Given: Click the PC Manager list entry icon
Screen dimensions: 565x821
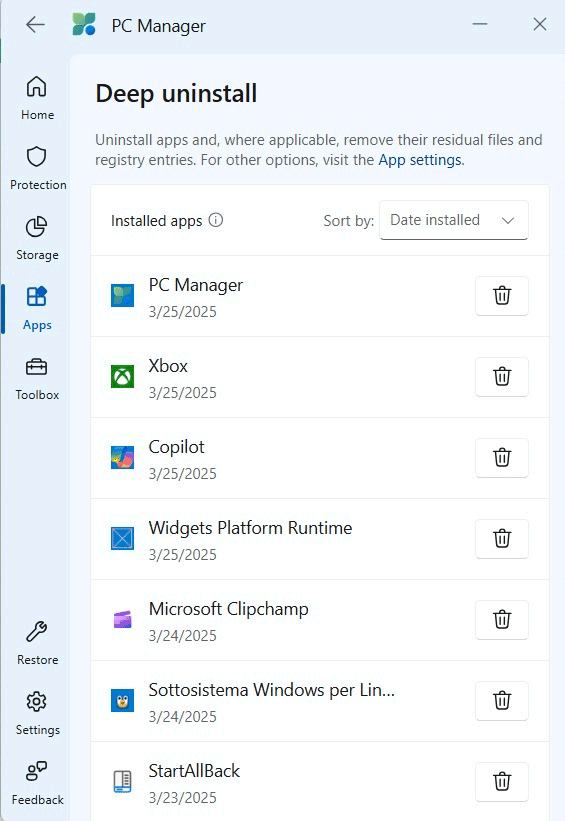Looking at the screenshot, I should pyautogui.click(x=123, y=296).
